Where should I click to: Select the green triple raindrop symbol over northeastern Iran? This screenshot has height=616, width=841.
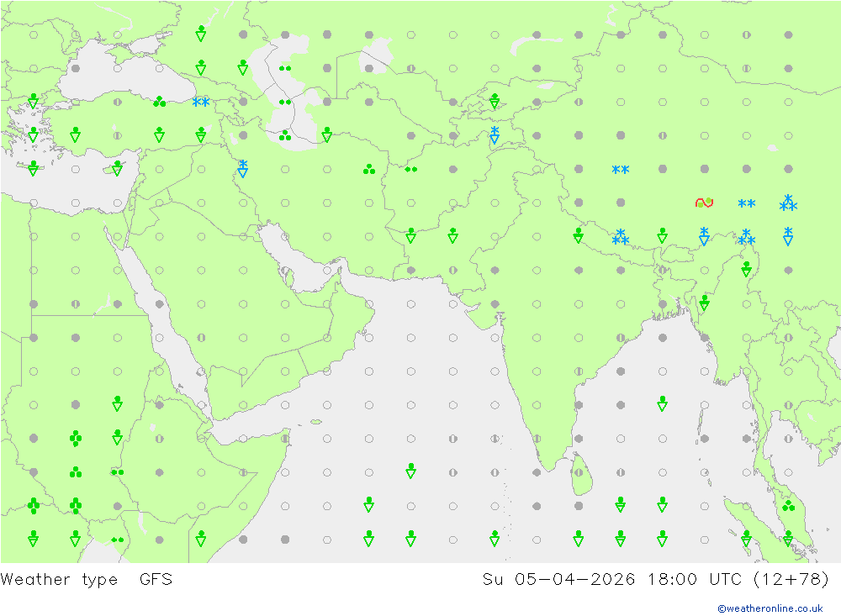pyautogui.click(x=369, y=169)
